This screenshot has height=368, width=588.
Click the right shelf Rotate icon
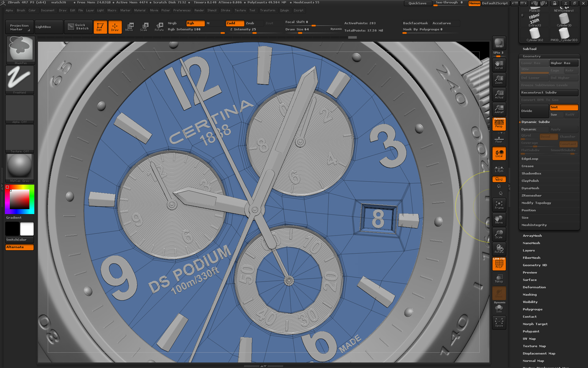[x=499, y=249]
